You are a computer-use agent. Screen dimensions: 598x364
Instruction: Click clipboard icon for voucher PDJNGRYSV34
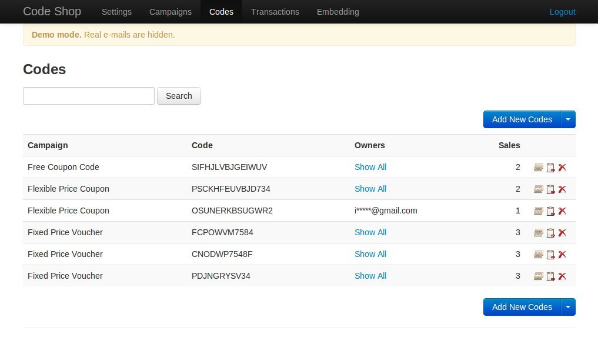click(550, 276)
